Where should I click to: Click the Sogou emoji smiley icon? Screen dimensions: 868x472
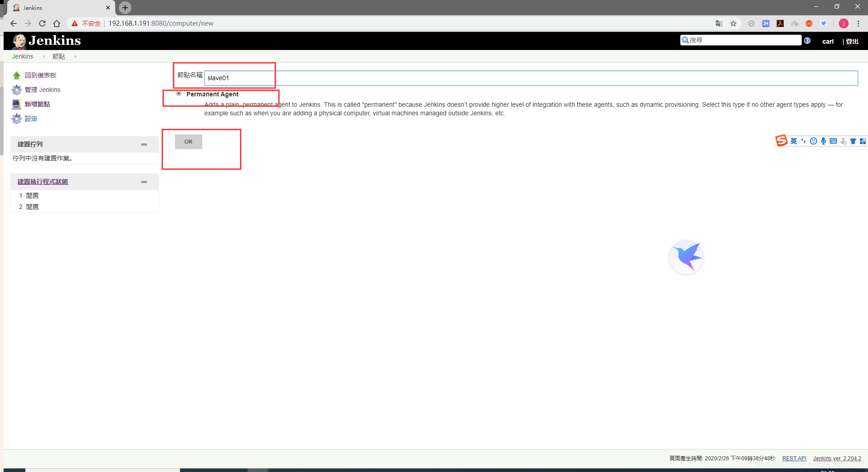pos(814,141)
